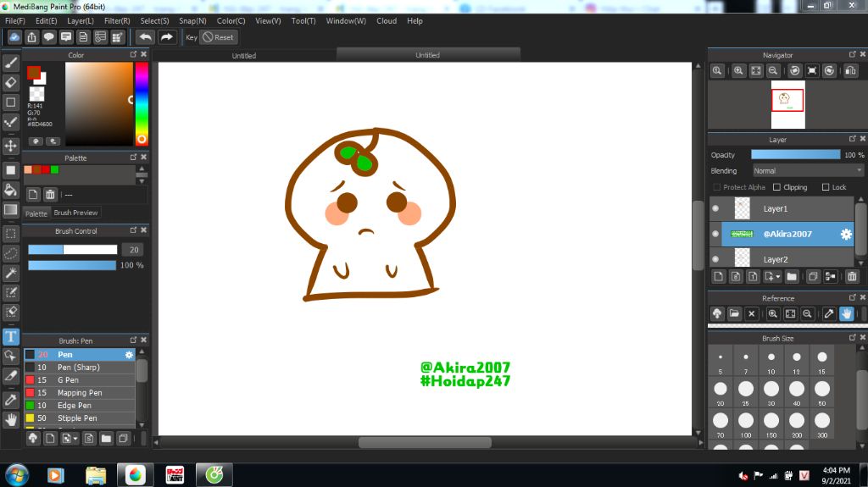The width and height of the screenshot is (868, 487).
Task: Open File Explorer from taskbar
Action: 96,475
